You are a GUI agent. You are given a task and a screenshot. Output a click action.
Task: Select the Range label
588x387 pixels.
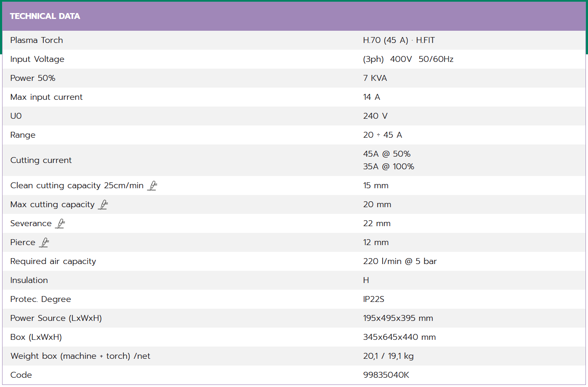23,135
